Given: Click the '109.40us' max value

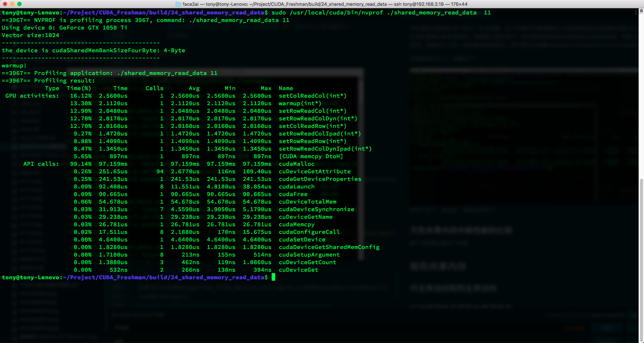Looking at the screenshot, I should [257, 171].
